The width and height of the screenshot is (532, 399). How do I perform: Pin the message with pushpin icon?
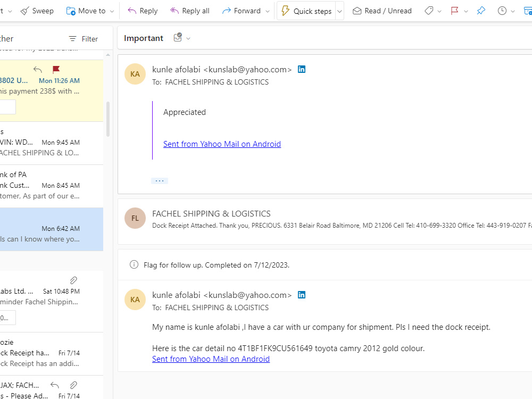(481, 11)
